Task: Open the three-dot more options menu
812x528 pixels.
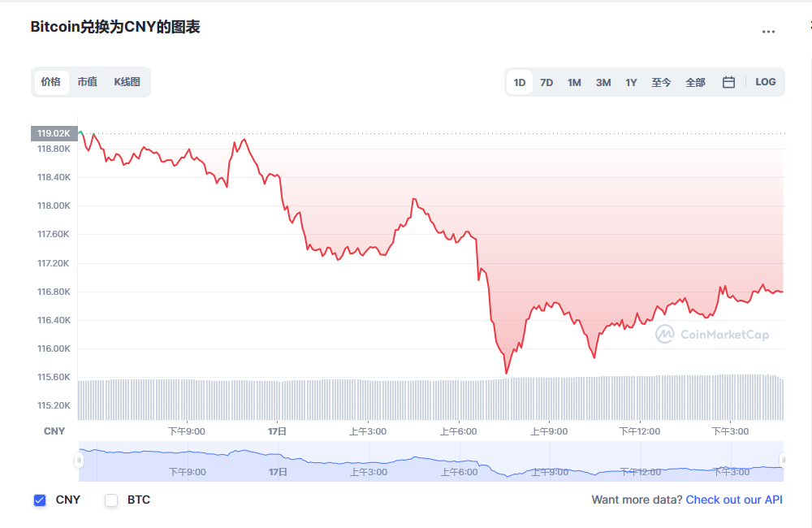Action: click(x=768, y=32)
